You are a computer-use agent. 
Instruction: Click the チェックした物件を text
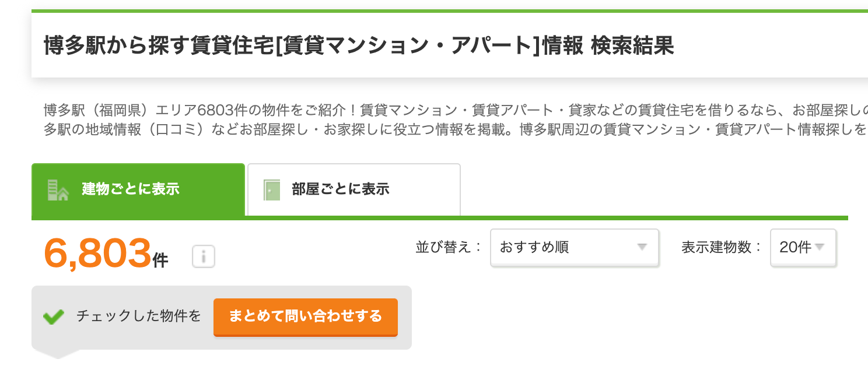click(139, 316)
